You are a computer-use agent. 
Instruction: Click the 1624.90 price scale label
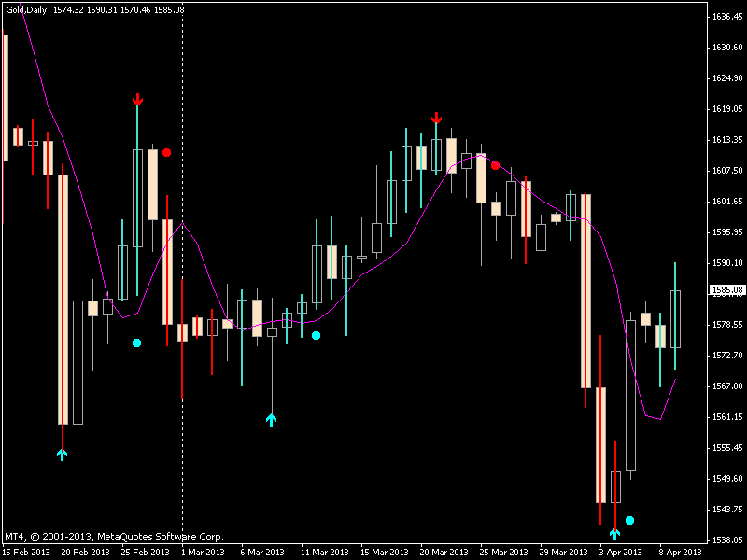[727, 78]
